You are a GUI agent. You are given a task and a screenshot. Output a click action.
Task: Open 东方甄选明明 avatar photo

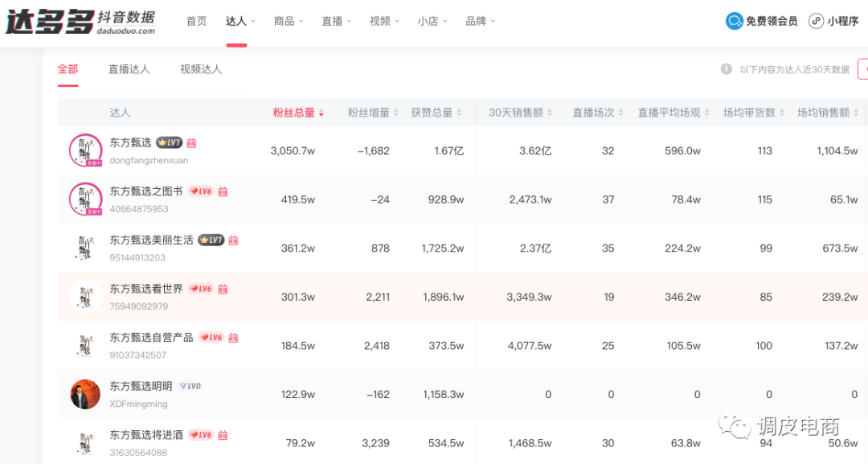click(x=85, y=394)
